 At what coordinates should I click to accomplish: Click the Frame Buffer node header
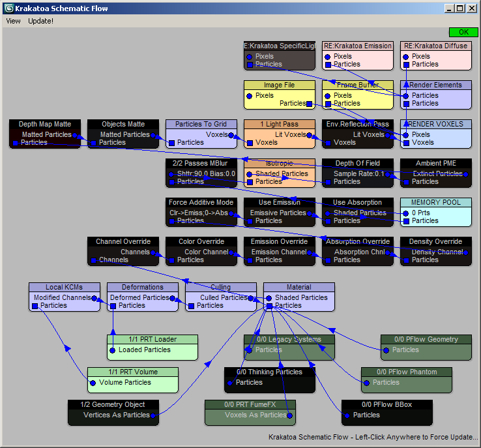pyautogui.click(x=358, y=85)
